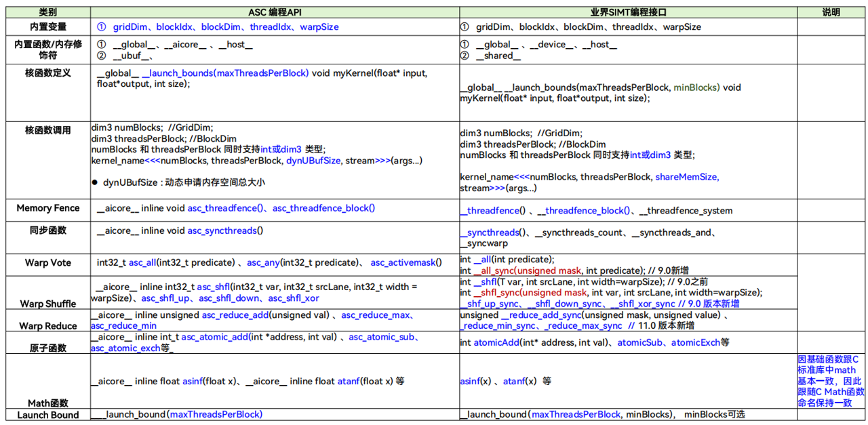Select the Launch Bound row label
This screenshot has height=425, width=868.
47,415
